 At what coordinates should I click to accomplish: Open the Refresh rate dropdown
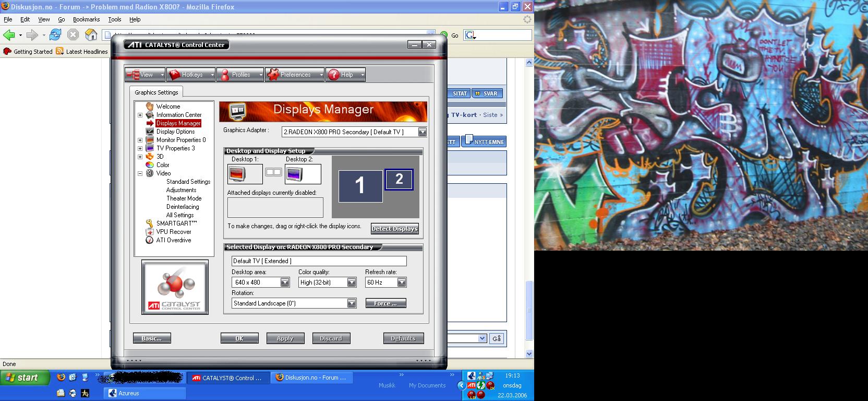click(x=402, y=282)
